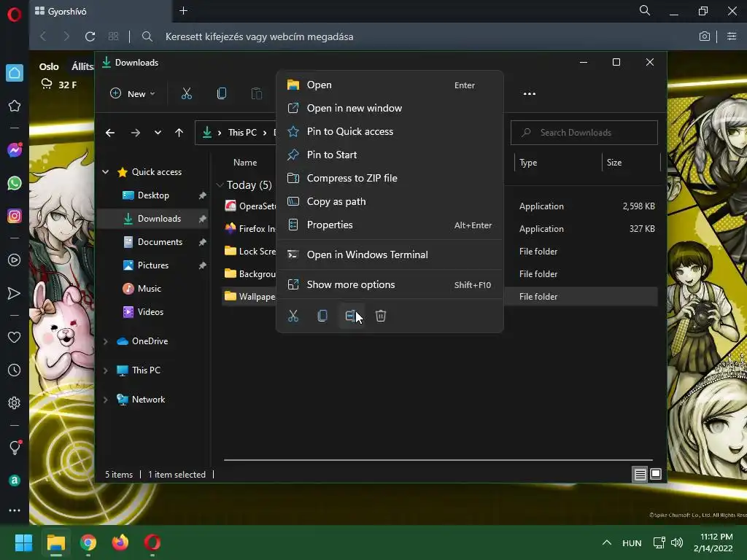Viewport: 747px width, 560px height.
Task: Sort by Size column header
Action: tap(614, 163)
